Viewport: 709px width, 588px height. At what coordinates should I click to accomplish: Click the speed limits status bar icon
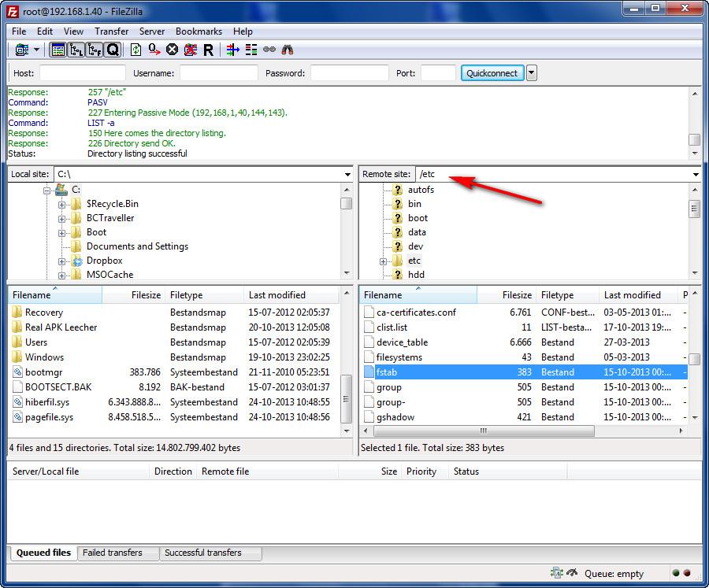tap(572, 573)
